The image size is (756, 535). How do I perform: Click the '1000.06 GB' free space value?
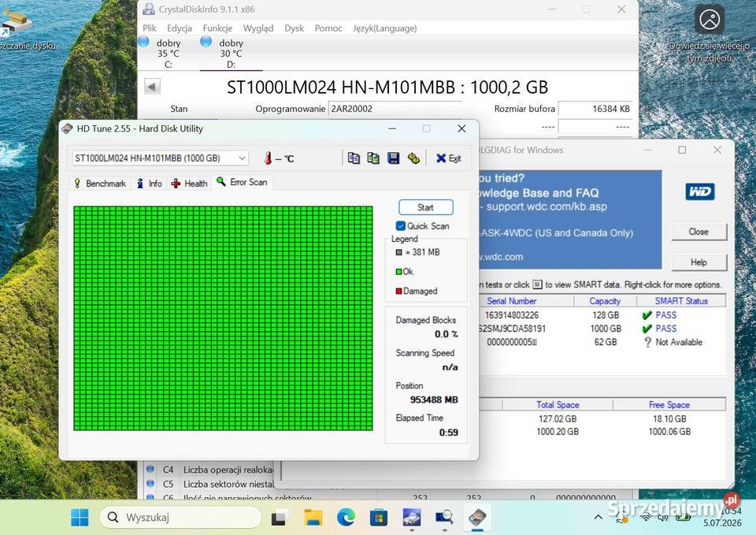click(669, 431)
